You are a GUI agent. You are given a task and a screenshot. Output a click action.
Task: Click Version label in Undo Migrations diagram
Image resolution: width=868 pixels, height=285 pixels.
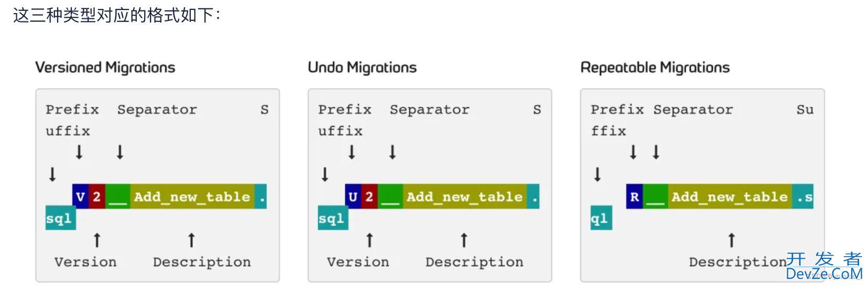click(358, 262)
